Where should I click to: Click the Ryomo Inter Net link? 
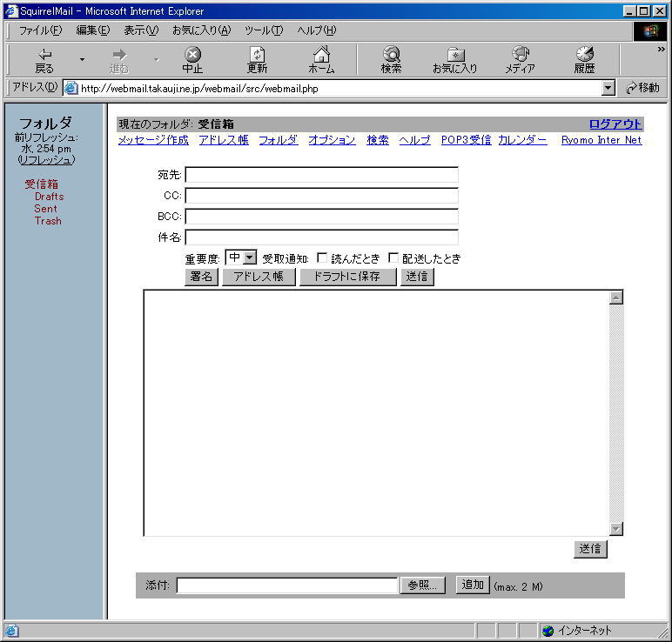601,140
